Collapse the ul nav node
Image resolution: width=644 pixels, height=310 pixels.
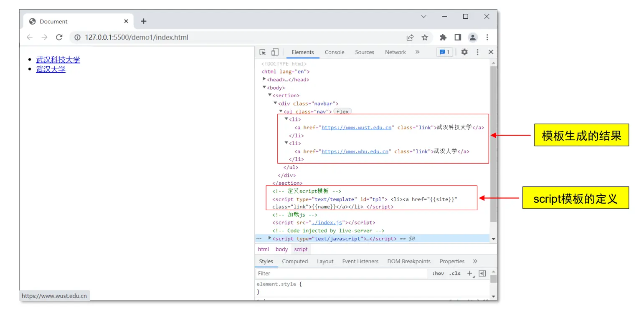click(281, 111)
